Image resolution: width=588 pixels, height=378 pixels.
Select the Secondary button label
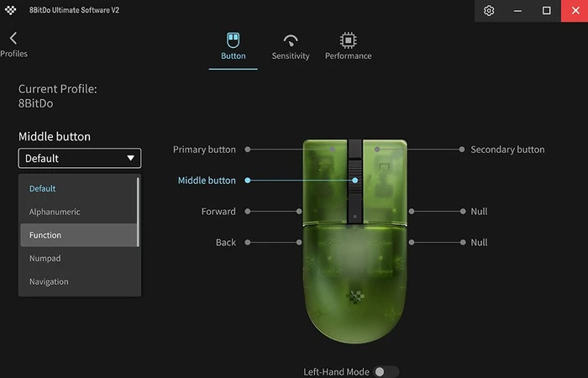[507, 150]
